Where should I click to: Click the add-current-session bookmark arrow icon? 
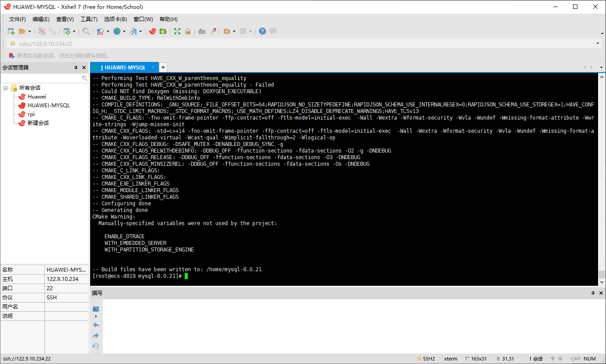pos(11,56)
